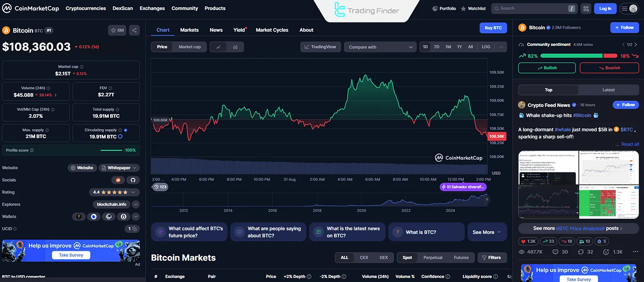Click Read all link in post
Screen dimensions: 644x282
[630, 144]
